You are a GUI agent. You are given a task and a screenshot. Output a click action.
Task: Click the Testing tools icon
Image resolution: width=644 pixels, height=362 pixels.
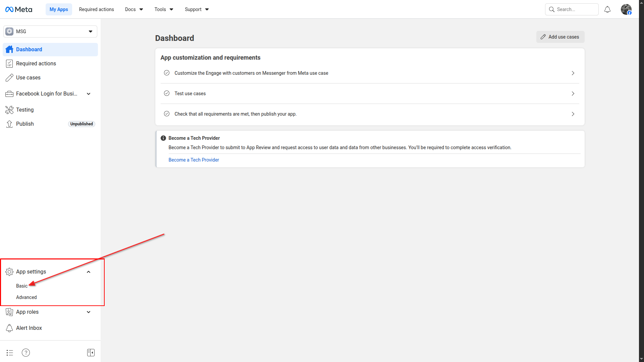pos(9,110)
